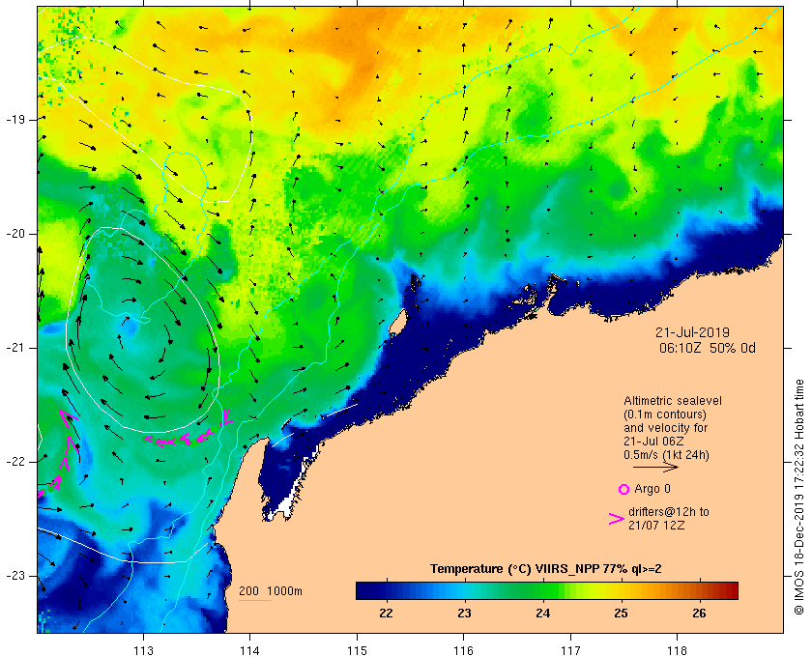Click the text 06:10Z 50% 0d
This screenshot has width=812, height=657.
point(707,348)
